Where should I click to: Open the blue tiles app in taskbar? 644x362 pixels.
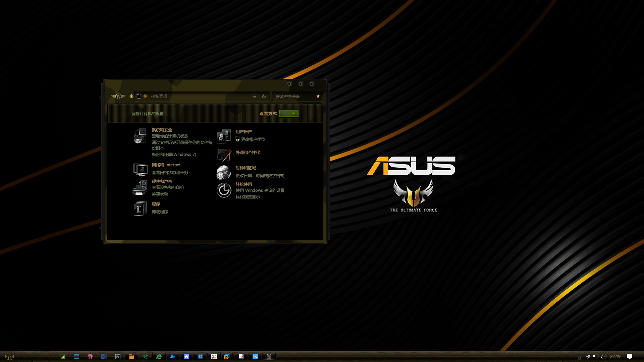point(200,357)
